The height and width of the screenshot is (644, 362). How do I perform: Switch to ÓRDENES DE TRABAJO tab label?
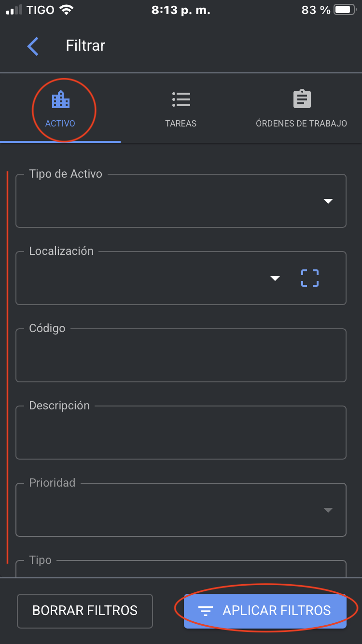pyautogui.click(x=302, y=124)
